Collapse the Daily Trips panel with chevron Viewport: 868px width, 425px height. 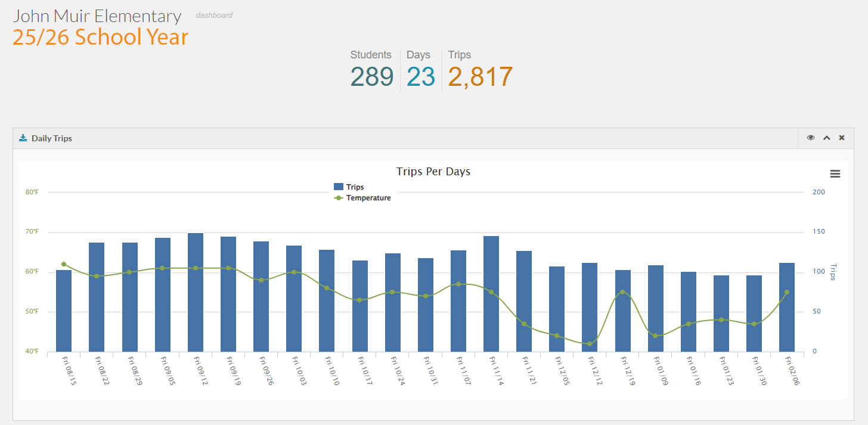click(x=826, y=138)
